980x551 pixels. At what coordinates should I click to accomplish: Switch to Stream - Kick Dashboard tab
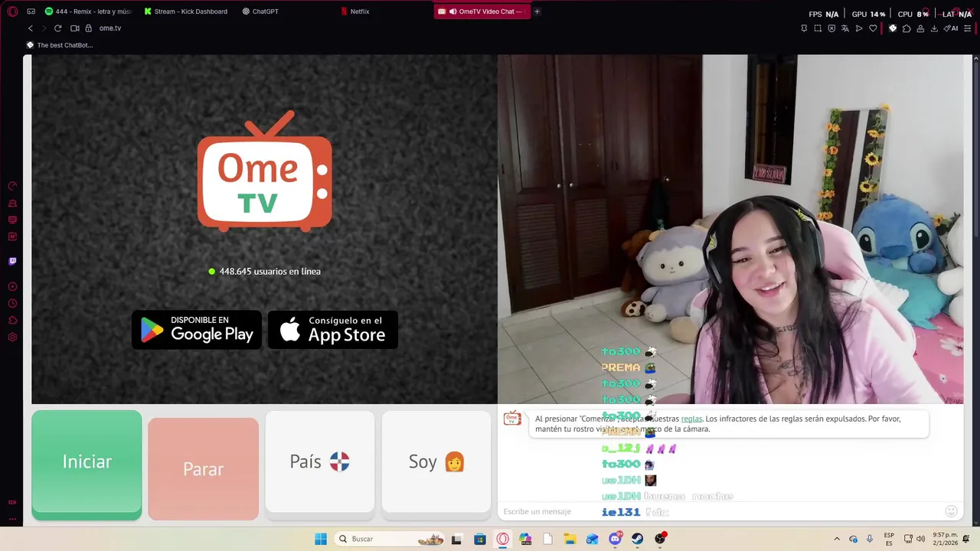(186, 11)
